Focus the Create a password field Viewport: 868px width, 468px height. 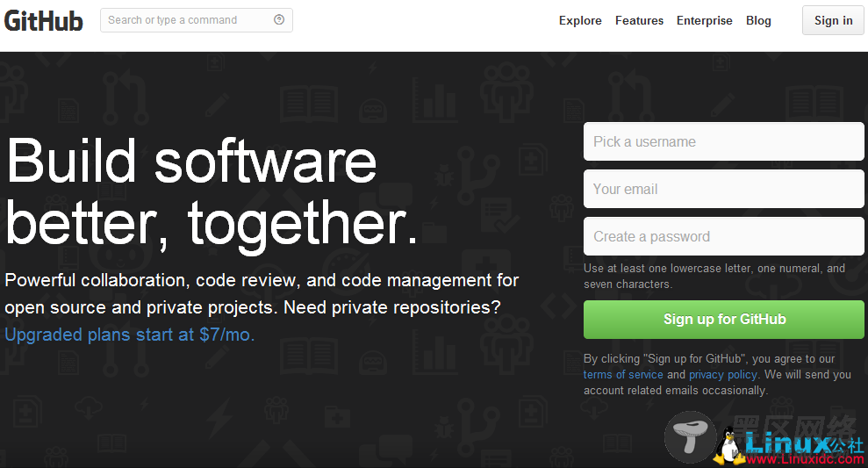click(723, 236)
